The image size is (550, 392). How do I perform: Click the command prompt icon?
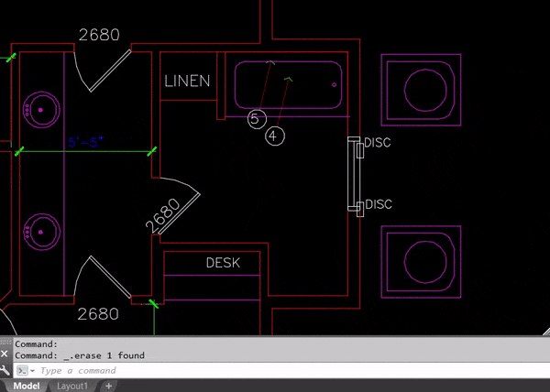(x=22, y=370)
